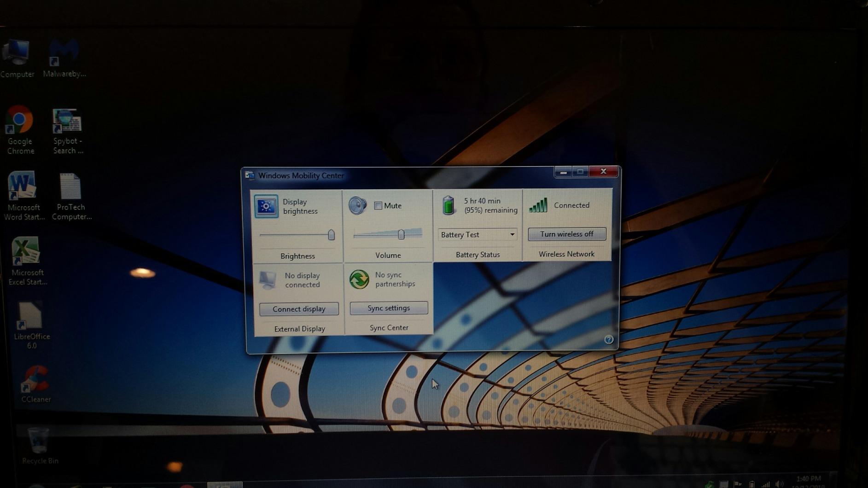Click the system tray network signal icon
This screenshot has width=868, height=488.
pyautogui.click(x=765, y=484)
